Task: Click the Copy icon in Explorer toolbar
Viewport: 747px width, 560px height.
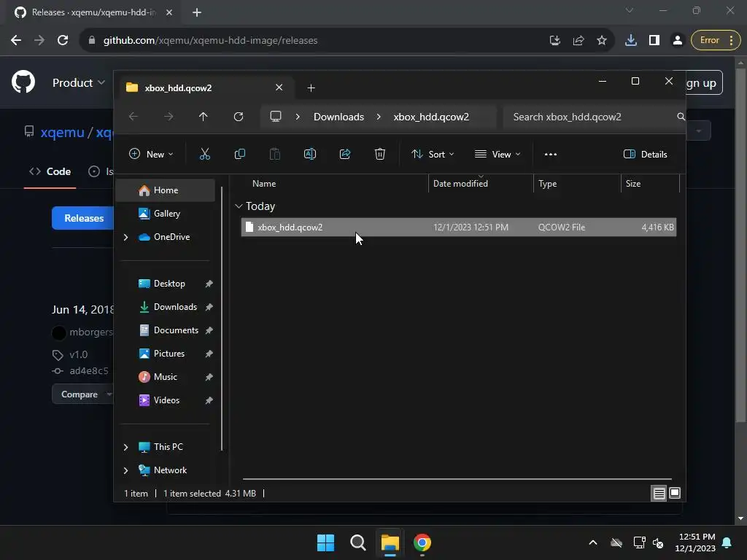Action: click(239, 154)
